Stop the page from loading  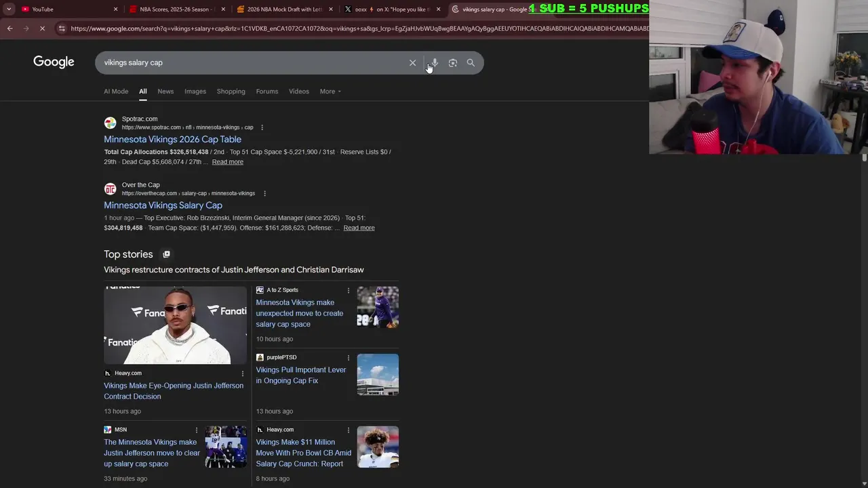pos(42,28)
